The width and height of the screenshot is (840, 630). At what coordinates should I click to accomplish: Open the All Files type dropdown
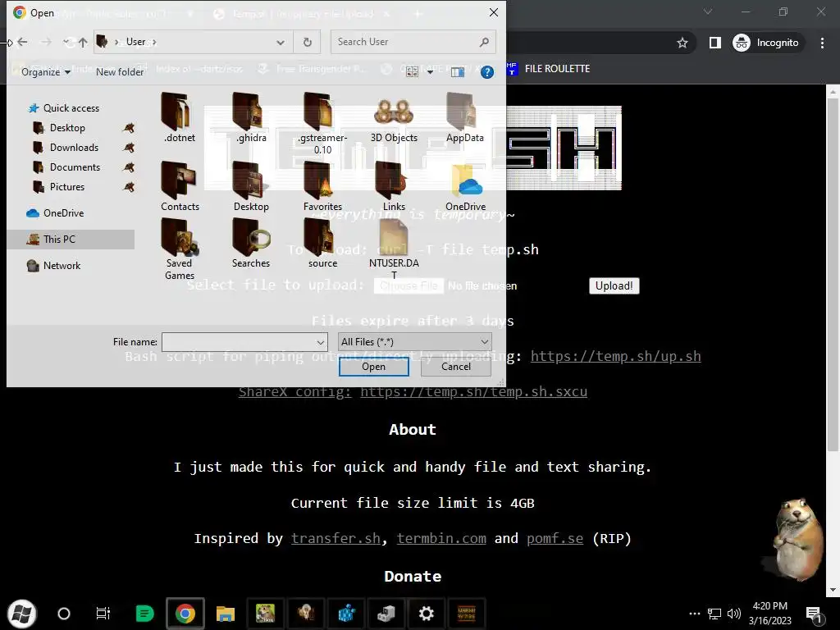tap(414, 342)
